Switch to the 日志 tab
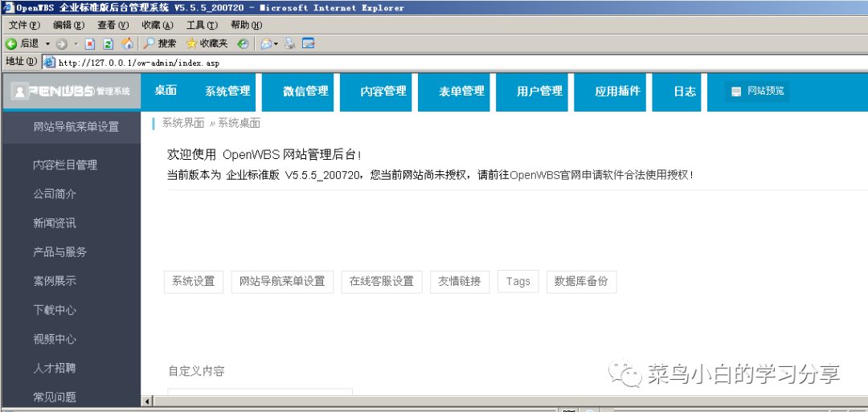The image size is (868, 412). tap(685, 92)
